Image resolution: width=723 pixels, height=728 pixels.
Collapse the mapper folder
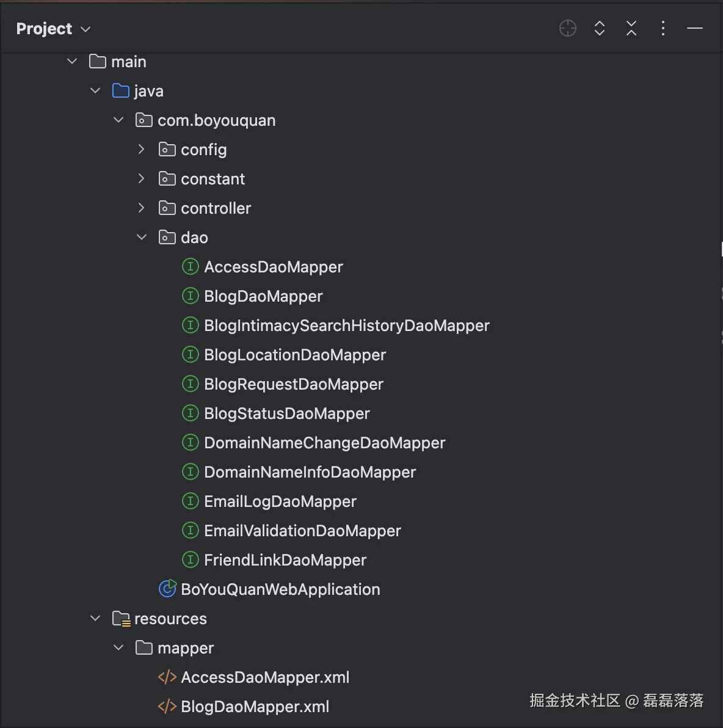(x=118, y=647)
